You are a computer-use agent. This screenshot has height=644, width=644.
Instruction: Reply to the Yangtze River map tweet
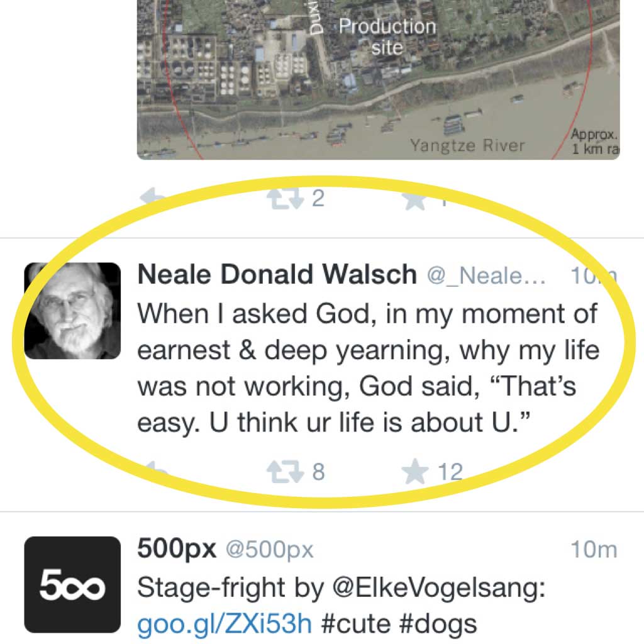pyautogui.click(x=153, y=197)
